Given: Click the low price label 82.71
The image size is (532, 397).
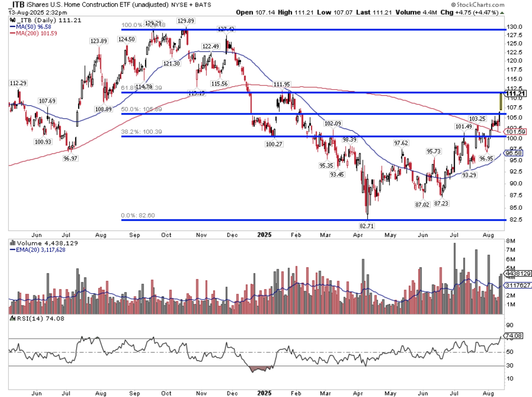Looking at the screenshot, I should (367, 226).
